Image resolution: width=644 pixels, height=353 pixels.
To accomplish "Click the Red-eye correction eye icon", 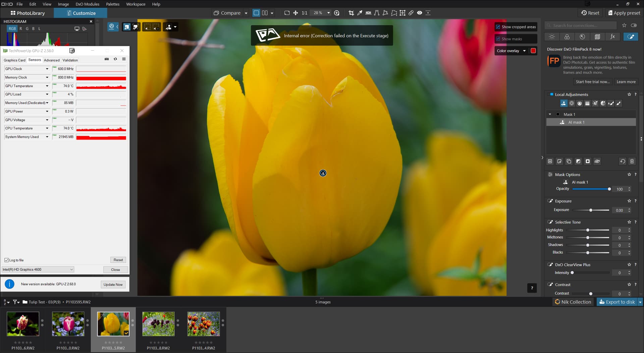I will coord(420,13).
